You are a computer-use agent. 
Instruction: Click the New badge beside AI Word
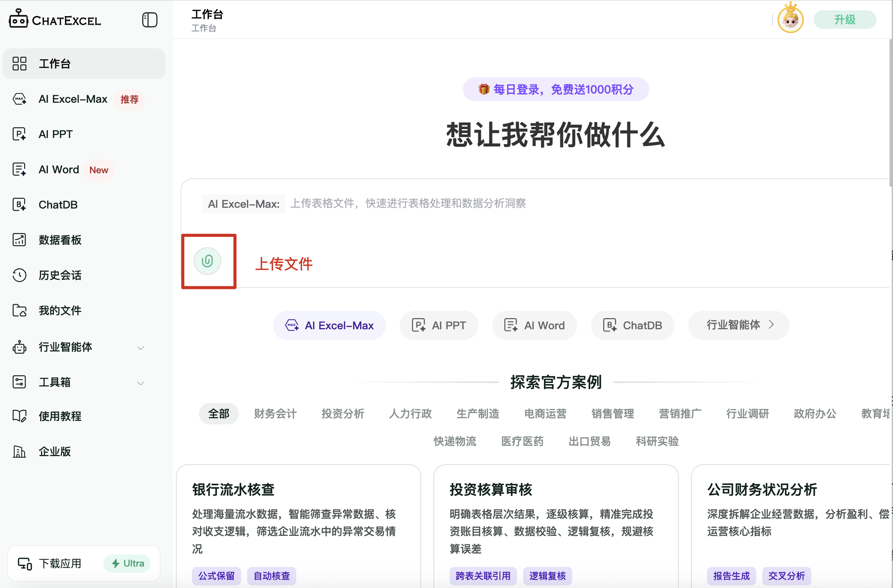tap(99, 170)
